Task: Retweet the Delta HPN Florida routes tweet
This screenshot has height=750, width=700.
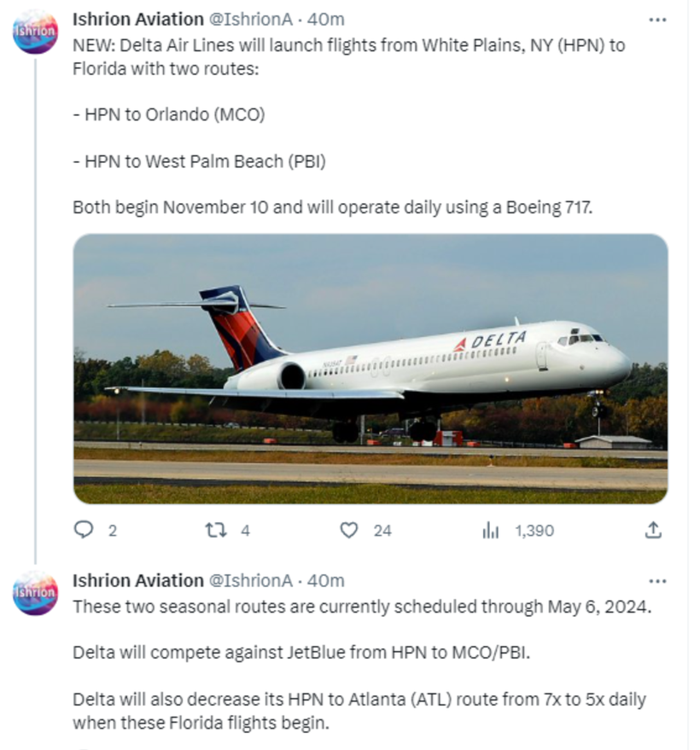Action: pyautogui.click(x=216, y=530)
